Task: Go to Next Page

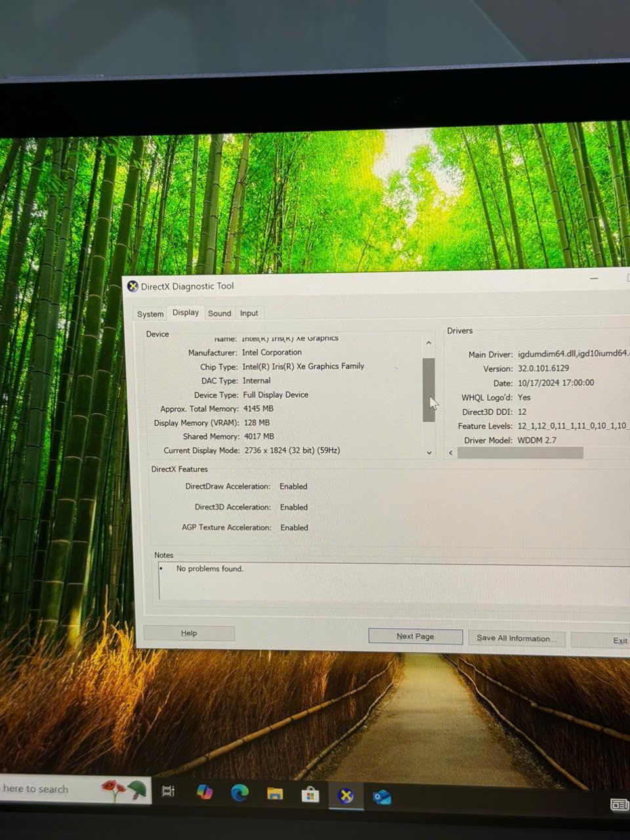Action: pyautogui.click(x=415, y=636)
